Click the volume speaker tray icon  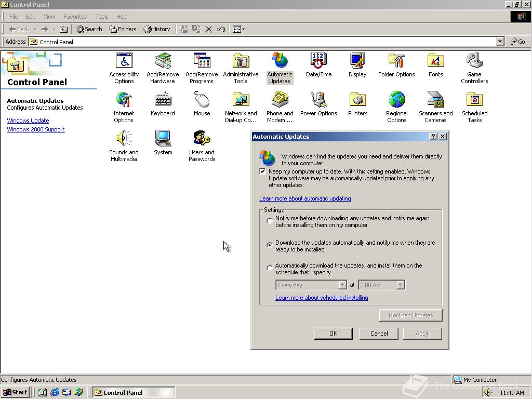pos(487,393)
